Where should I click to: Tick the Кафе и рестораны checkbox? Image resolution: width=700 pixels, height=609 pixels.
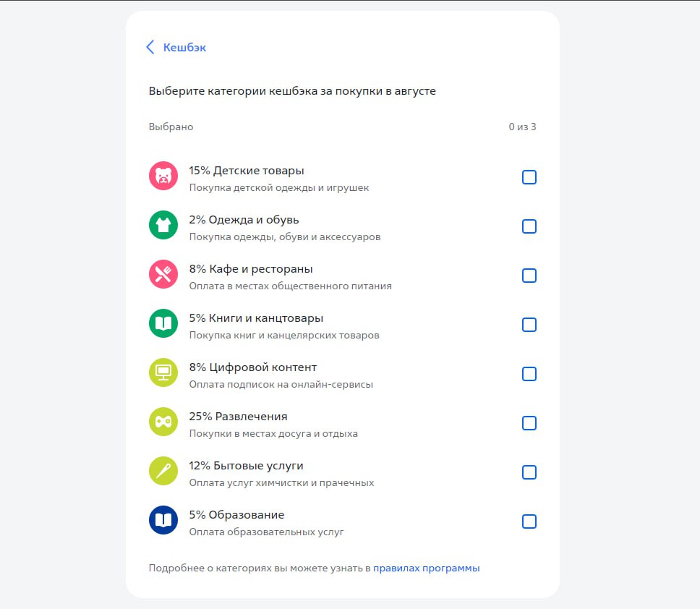point(529,276)
